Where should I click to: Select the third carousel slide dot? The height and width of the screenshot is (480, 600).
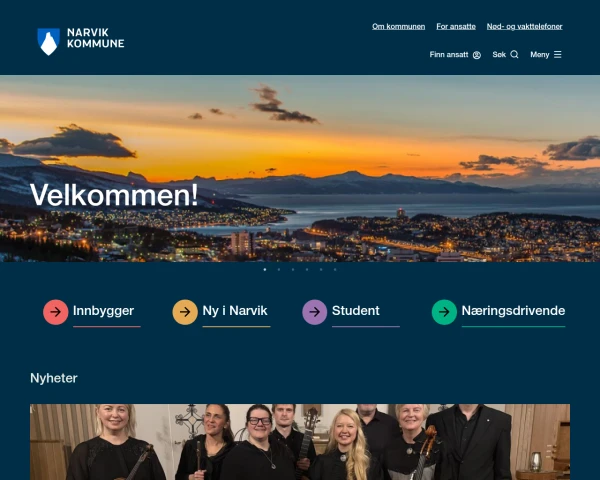pos(293,269)
